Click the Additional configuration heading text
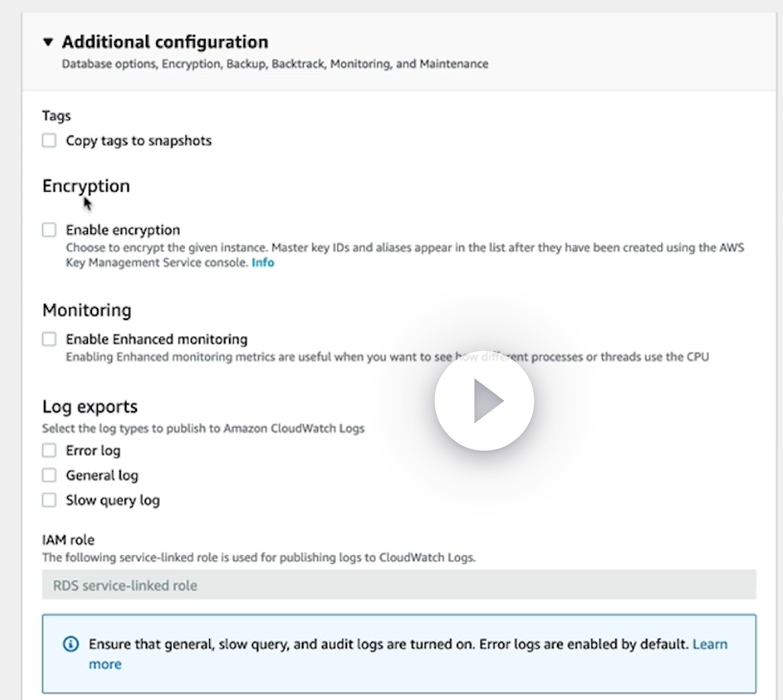 point(165,42)
